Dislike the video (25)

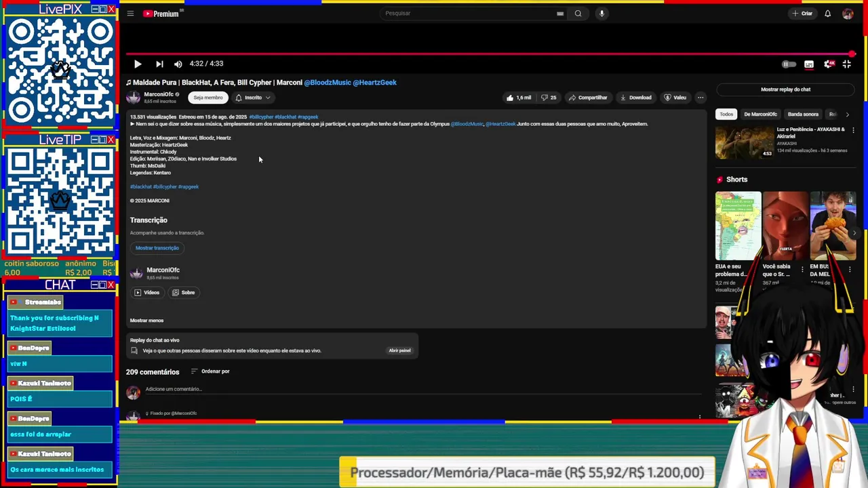pyautogui.click(x=549, y=98)
